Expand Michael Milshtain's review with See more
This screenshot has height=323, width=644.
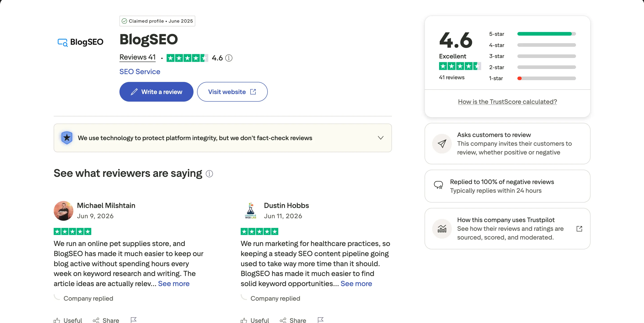(174, 283)
